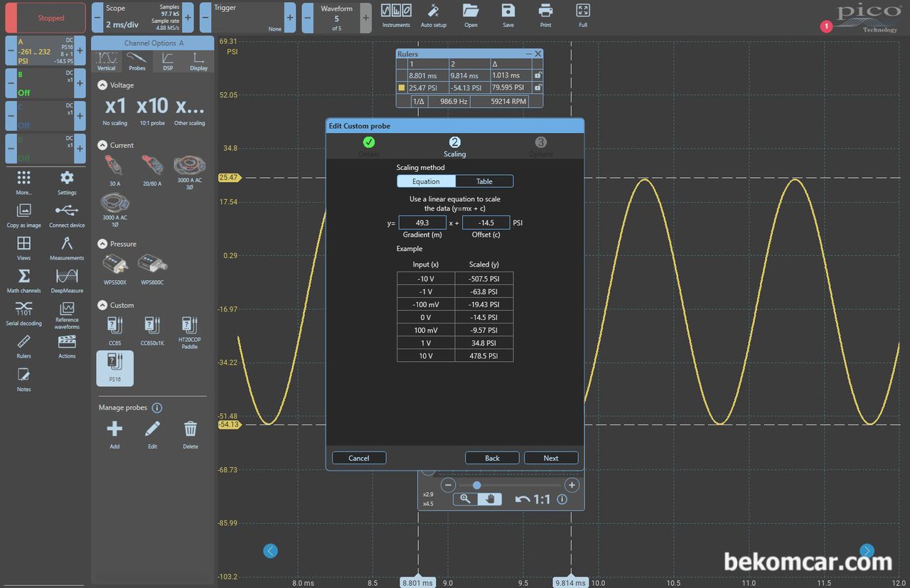Open the More... tools grid
Screen dimensions: 910x588
tap(24, 182)
